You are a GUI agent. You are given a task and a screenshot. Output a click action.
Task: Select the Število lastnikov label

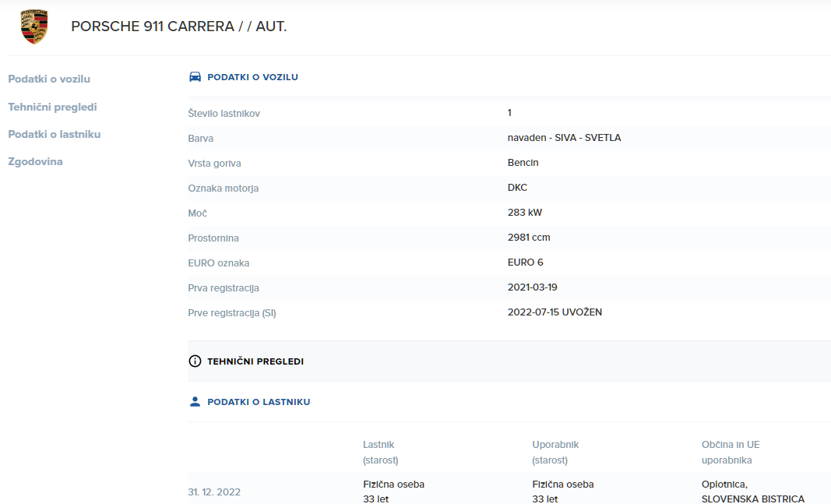224,114
